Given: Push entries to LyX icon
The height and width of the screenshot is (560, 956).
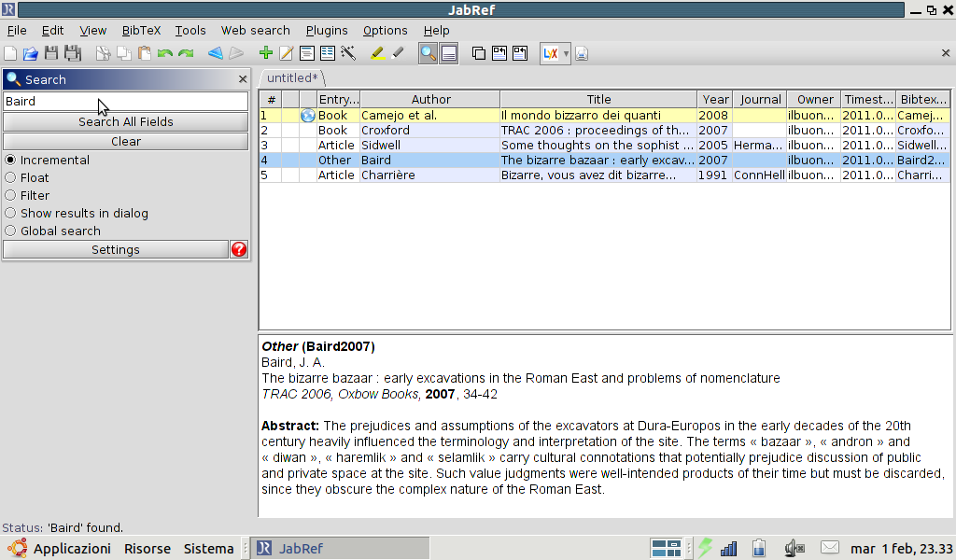Looking at the screenshot, I should point(551,53).
